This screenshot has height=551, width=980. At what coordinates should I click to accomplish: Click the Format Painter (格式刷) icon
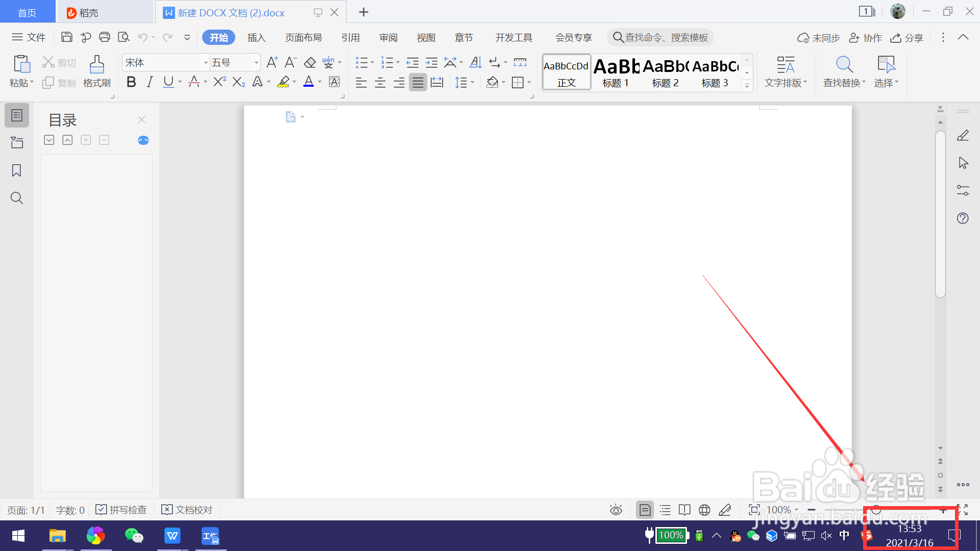[x=96, y=70]
